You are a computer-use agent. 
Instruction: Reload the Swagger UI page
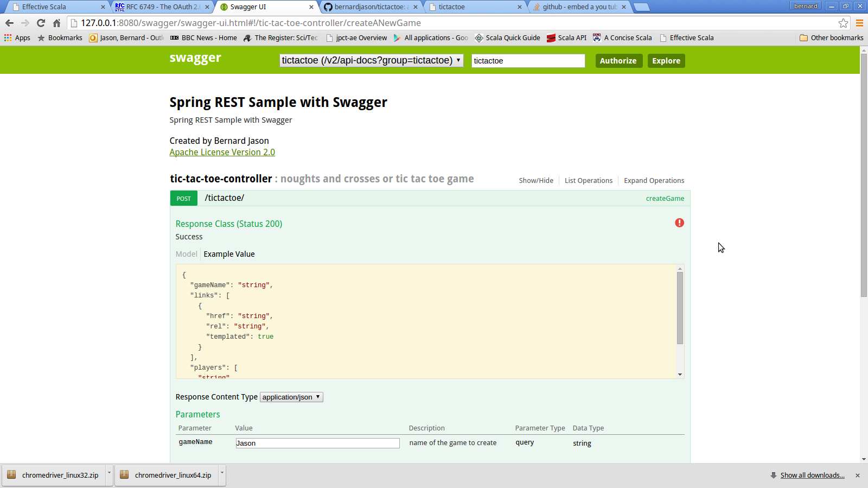tap(41, 23)
